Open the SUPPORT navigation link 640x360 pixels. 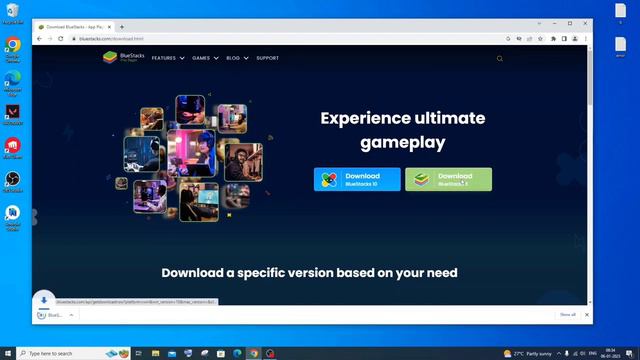pyautogui.click(x=267, y=58)
